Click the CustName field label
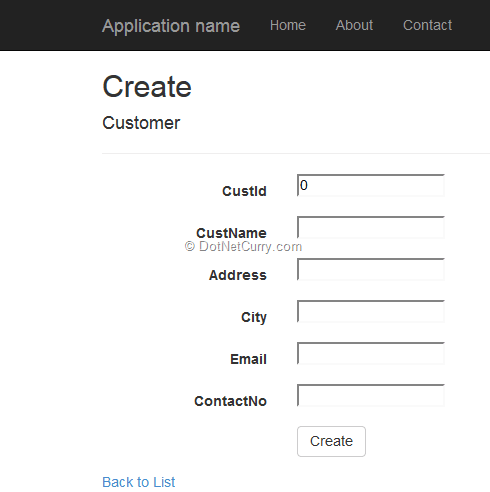This screenshot has width=490, height=492. (231, 233)
